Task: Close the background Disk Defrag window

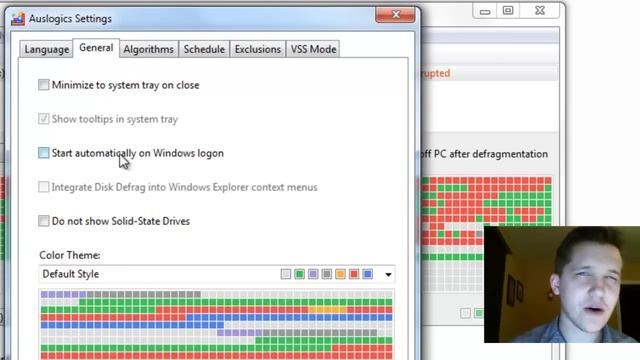Action: (x=540, y=11)
